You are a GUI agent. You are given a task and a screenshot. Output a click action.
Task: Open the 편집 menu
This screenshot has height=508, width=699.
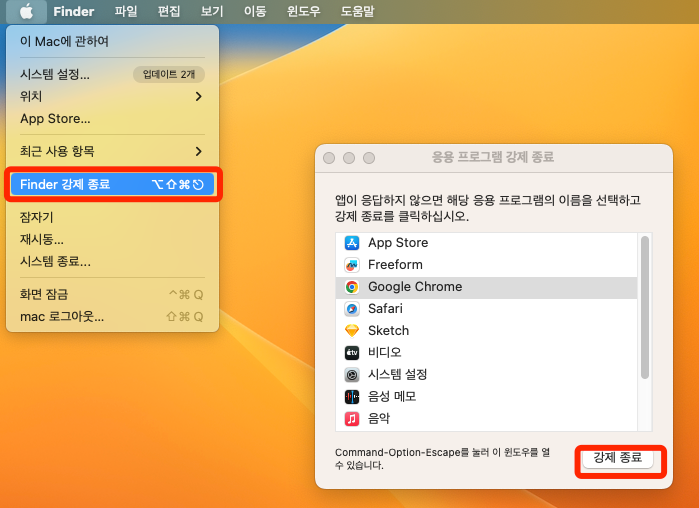169,11
